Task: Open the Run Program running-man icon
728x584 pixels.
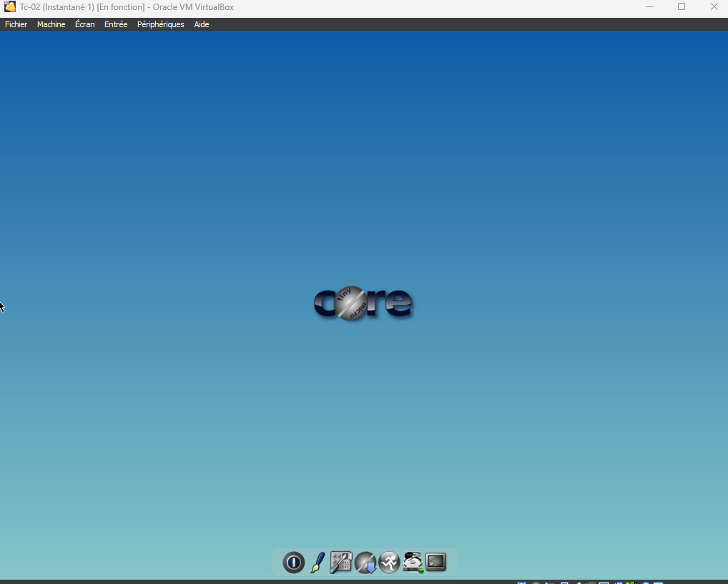Action: click(x=389, y=562)
